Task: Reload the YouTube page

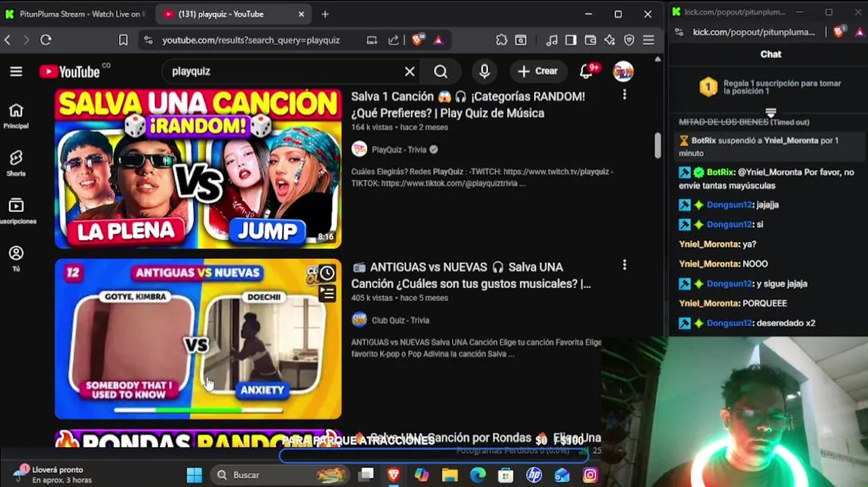Action: [46, 40]
